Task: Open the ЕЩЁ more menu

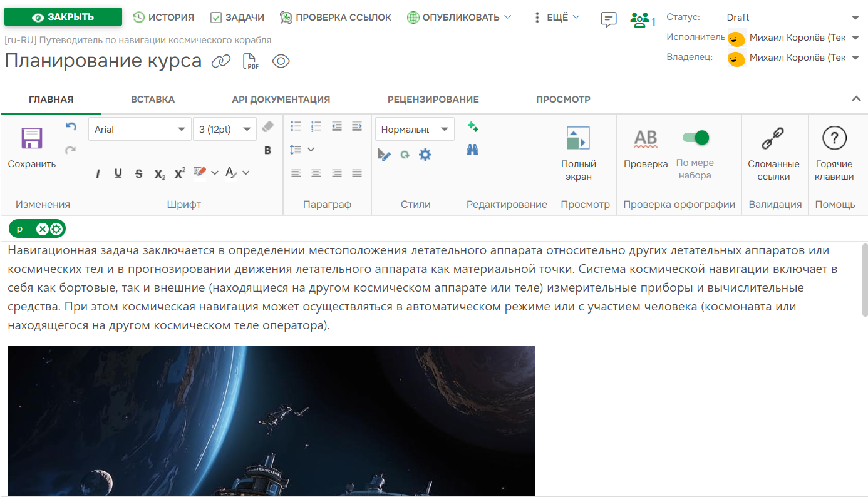Action: tap(556, 18)
